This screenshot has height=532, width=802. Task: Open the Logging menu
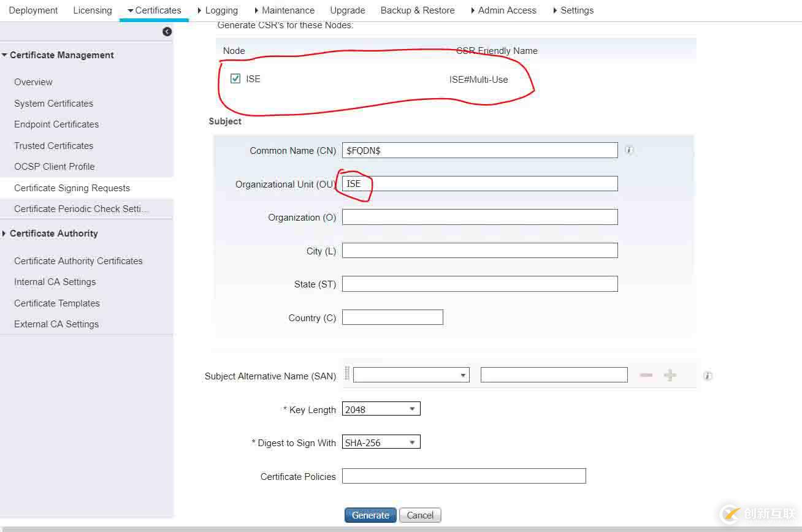pyautogui.click(x=218, y=10)
